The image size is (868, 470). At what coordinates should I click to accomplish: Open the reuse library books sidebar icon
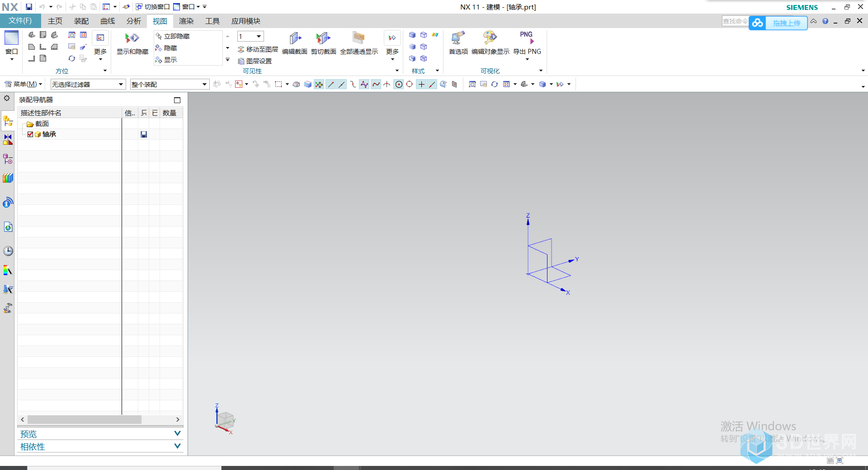(8, 178)
